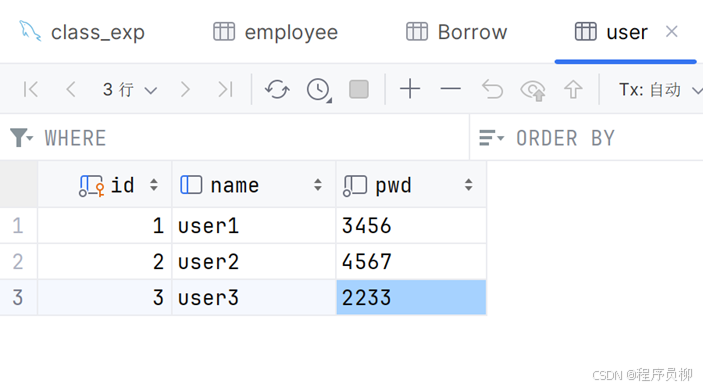
Task: Select the id cell of user2
Action: pos(104,262)
